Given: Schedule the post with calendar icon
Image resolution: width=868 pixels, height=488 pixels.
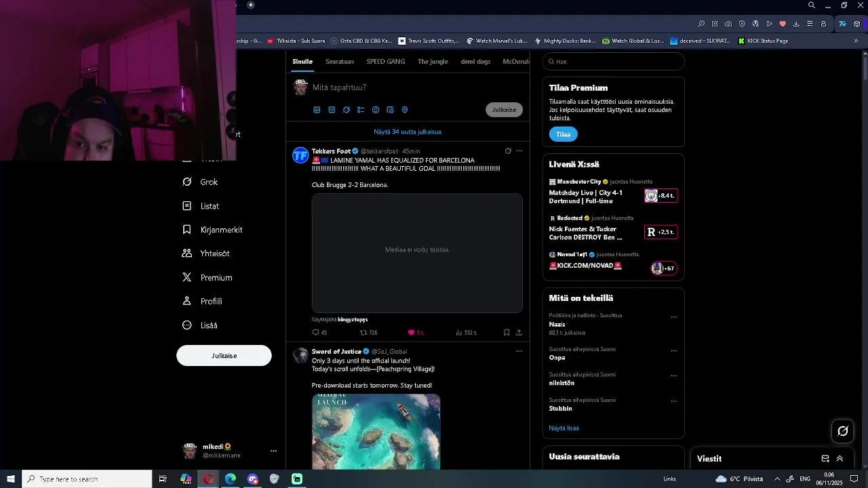Looking at the screenshot, I should pyautogui.click(x=390, y=110).
